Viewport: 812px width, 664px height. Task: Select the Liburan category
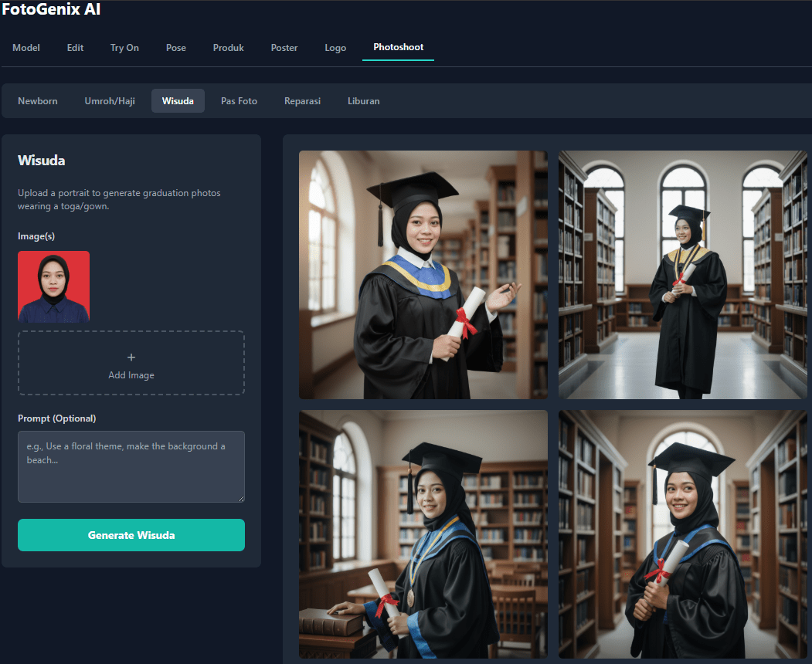[x=363, y=101]
